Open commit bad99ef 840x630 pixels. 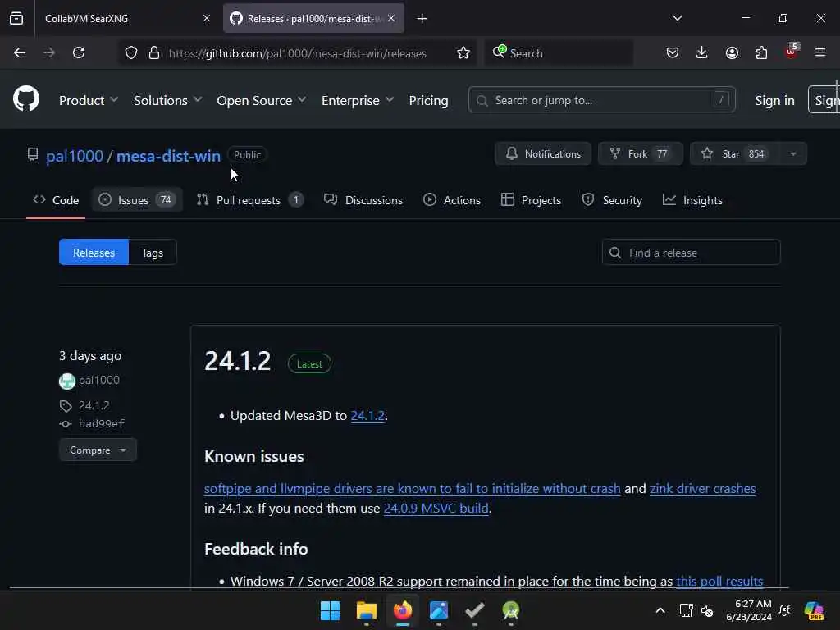pyautogui.click(x=101, y=424)
